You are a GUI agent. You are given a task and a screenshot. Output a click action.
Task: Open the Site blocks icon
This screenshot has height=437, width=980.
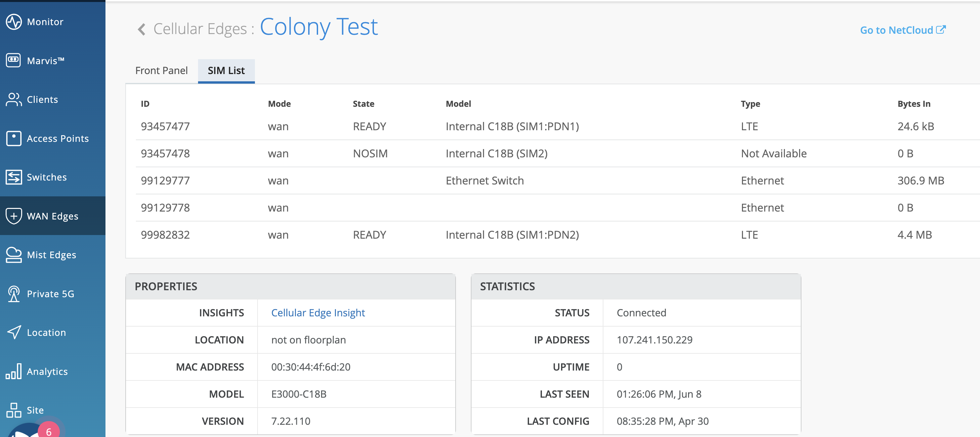click(14, 410)
